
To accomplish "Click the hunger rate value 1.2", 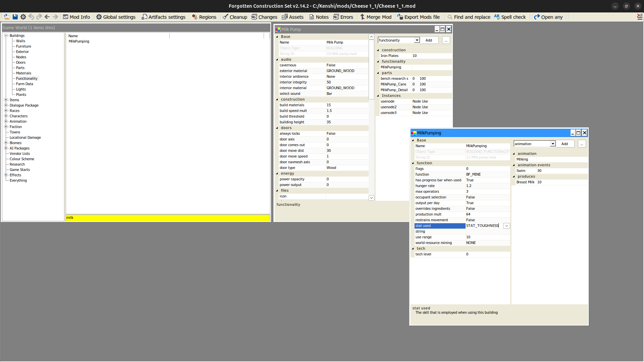I will tap(487, 186).
